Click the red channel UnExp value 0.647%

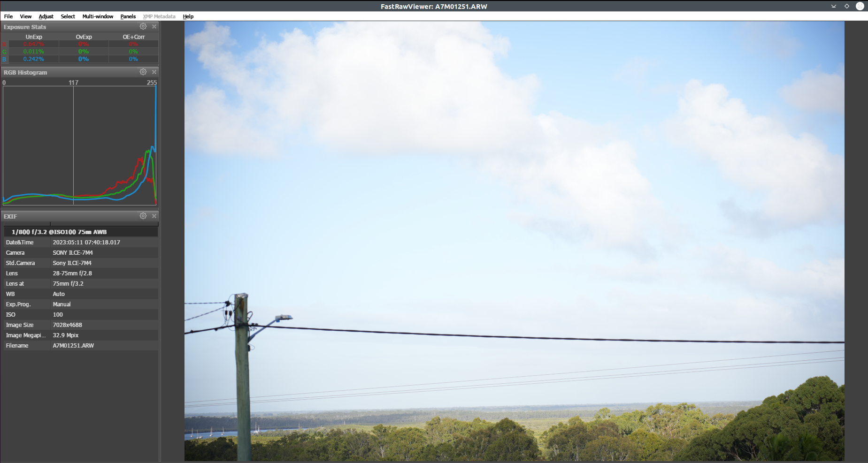(34, 44)
